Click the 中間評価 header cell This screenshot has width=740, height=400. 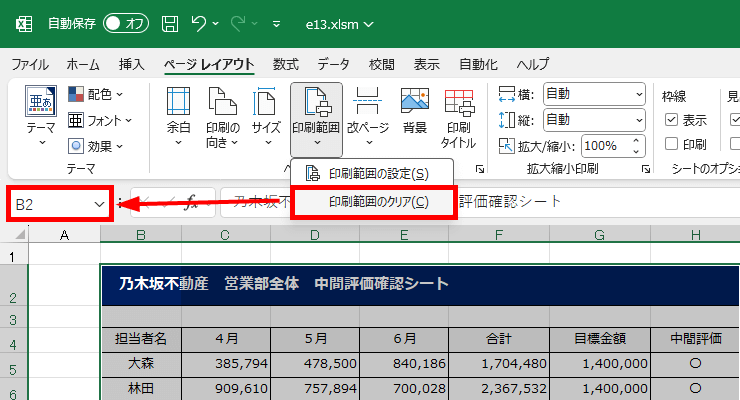coord(695,339)
